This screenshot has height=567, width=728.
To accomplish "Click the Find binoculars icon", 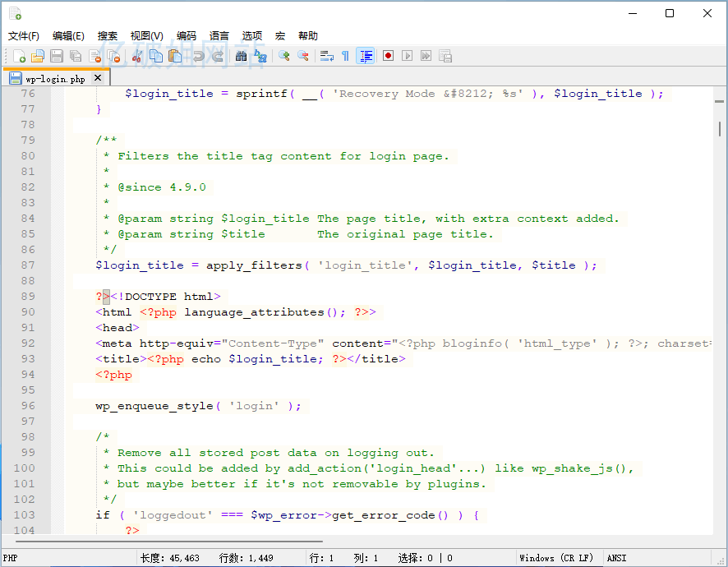I will pyautogui.click(x=241, y=56).
